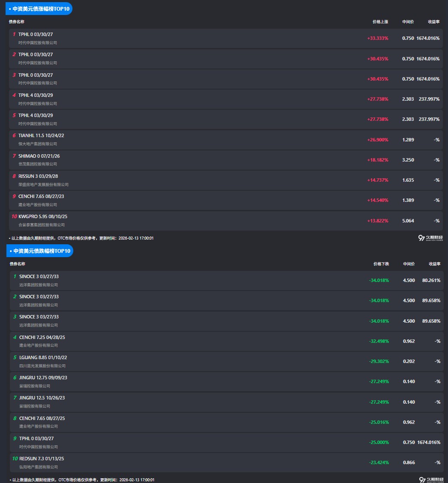Select the JINGRU 12.75 09/09/23 bond
Viewport: 448px width, 483px height.
pyautogui.click(x=43, y=378)
